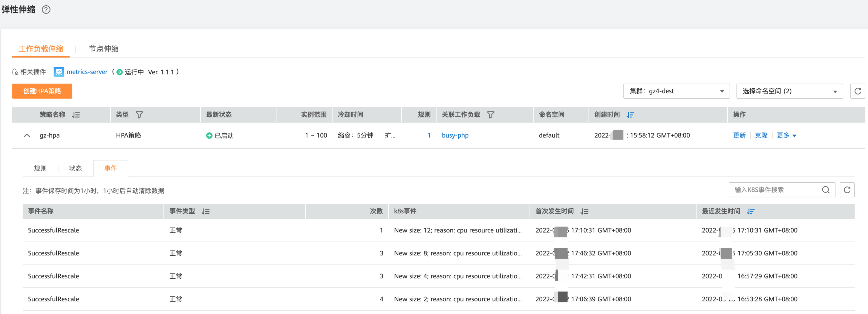Sort policies by 创建时间 icon
Viewport: 868px width, 314px height.
tap(630, 115)
